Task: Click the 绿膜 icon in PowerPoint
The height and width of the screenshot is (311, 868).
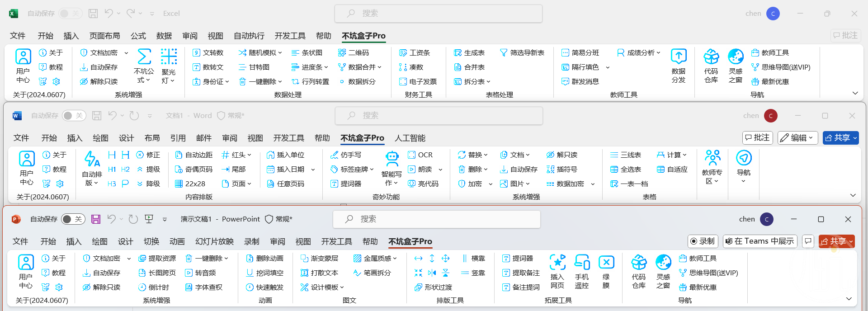Action: coord(606,263)
